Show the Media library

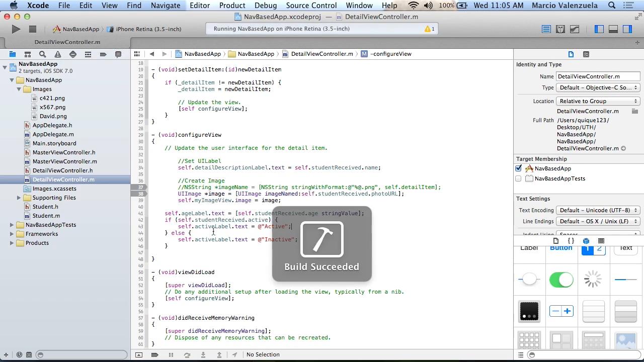[x=601, y=241]
